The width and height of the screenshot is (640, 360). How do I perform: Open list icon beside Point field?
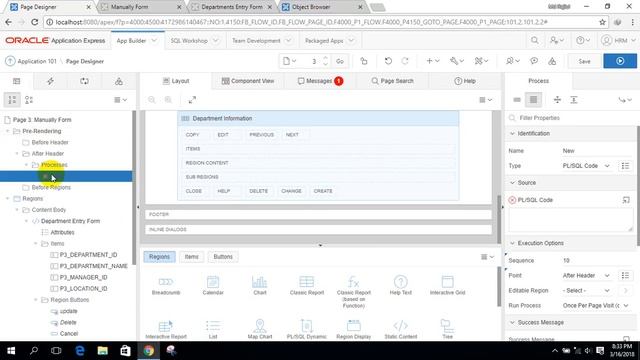[x=625, y=276]
